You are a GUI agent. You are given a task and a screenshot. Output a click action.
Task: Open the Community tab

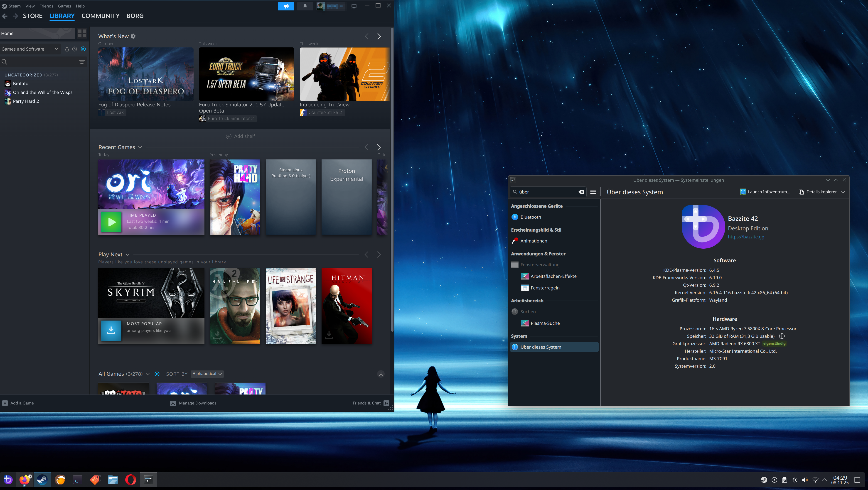[x=100, y=16]
